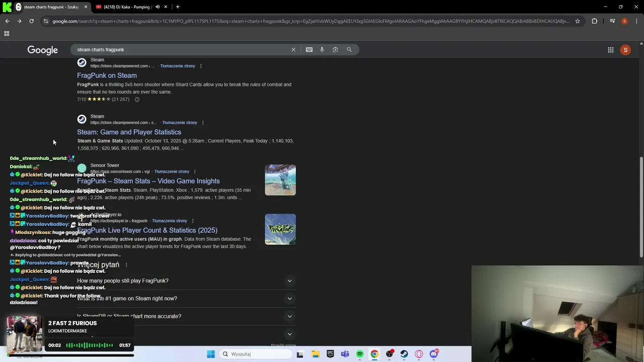Image resolution: width=644 pixels, height=362 pixels.
Task: Open more options for Steam Game Statistics result
Action: point(203,123)
